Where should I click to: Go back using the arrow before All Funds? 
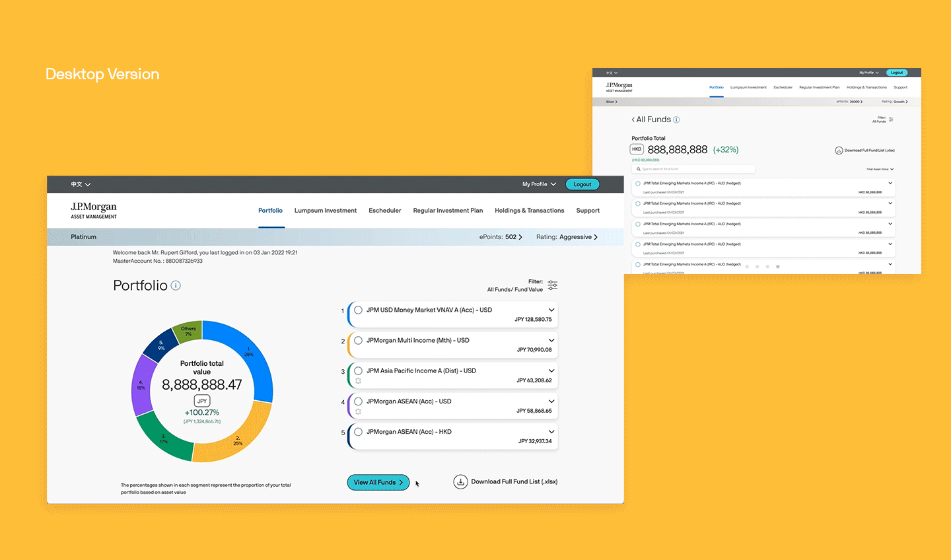click(x=633, y=120)
